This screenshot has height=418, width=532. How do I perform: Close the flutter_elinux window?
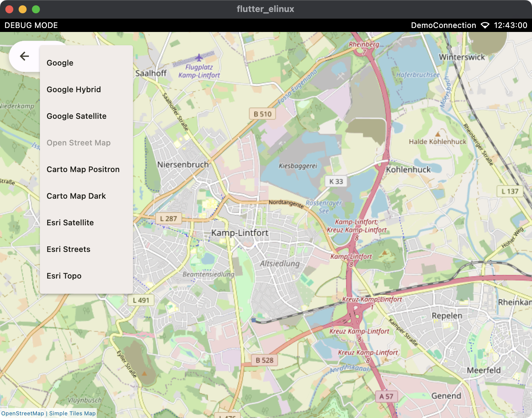pos(9,9)
